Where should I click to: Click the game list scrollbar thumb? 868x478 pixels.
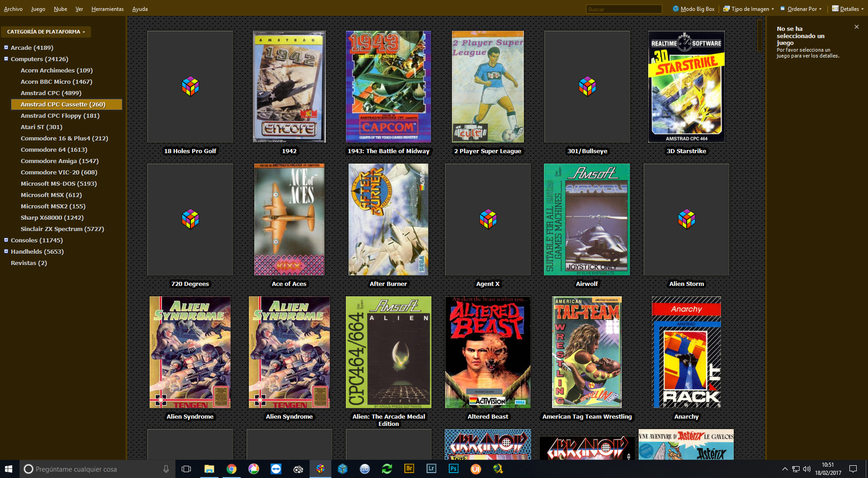tap(760, 35)
